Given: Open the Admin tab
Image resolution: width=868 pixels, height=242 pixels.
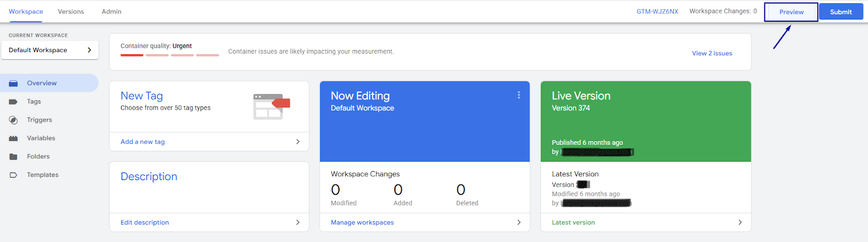Looking at the screenshot, I should pos(111,11).
